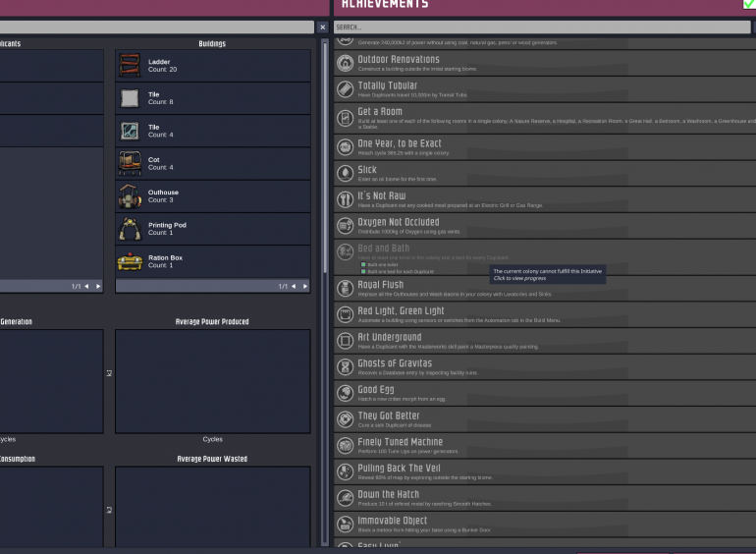
Task: Click the Average Power Wasted graph
Action: [213, 507]
